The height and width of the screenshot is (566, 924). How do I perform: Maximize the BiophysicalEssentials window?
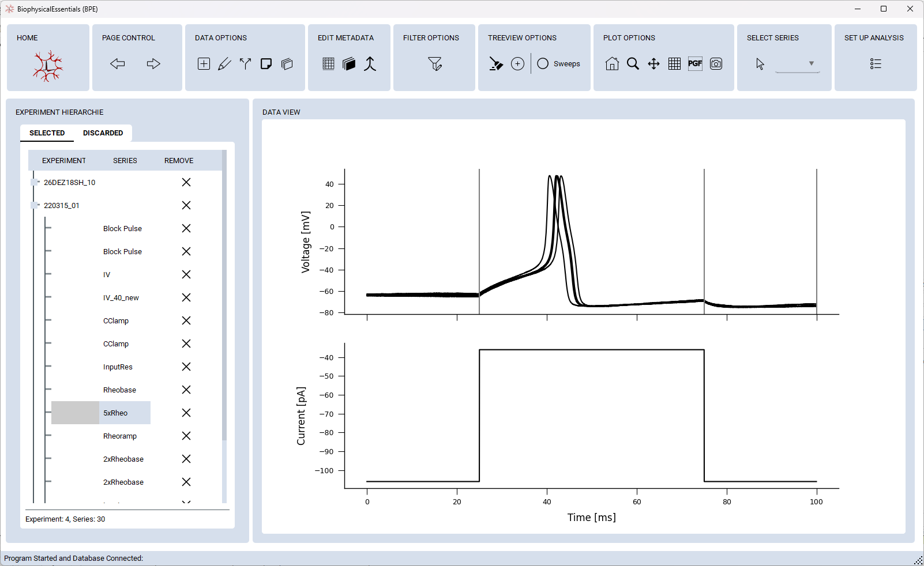point(884,9)
